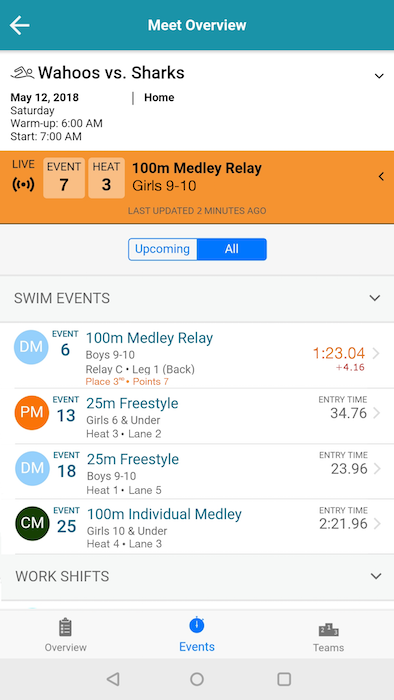Image resolution: width=394 pixels, height=700 pixels.
Task: Open the Overview clipboard icon
Action: tap(66, 627)
